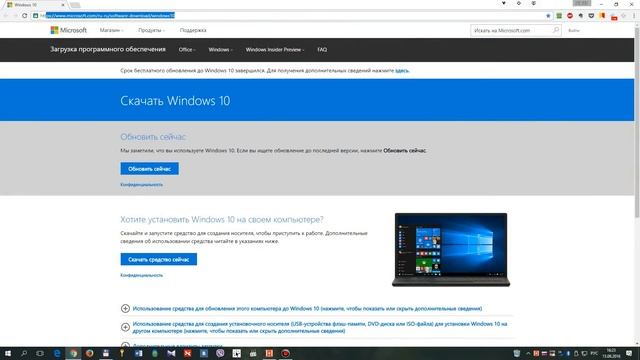Switch input language via РУС indicator
Screen dimensions: 640x360
[x=594, y=353]
